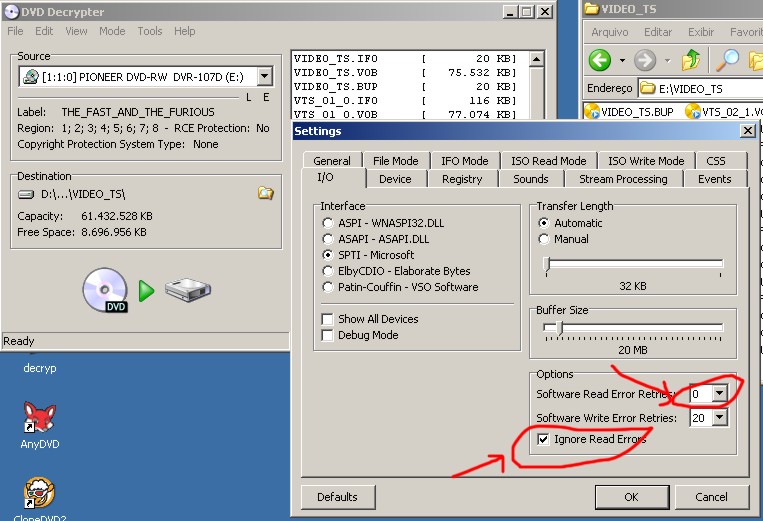
Task: Open the Sounds tab
Action: [x=530, y=179]
